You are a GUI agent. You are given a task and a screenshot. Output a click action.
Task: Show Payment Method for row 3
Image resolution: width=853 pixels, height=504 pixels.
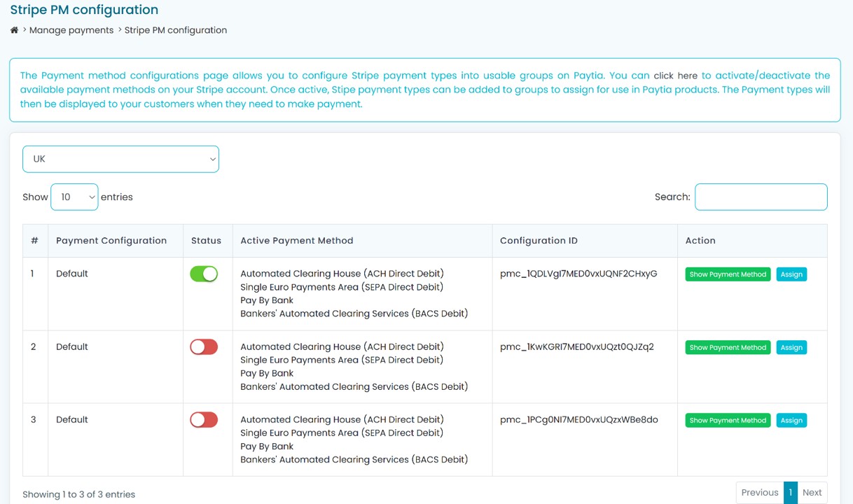pyautogui.click(x=728, y=420)
